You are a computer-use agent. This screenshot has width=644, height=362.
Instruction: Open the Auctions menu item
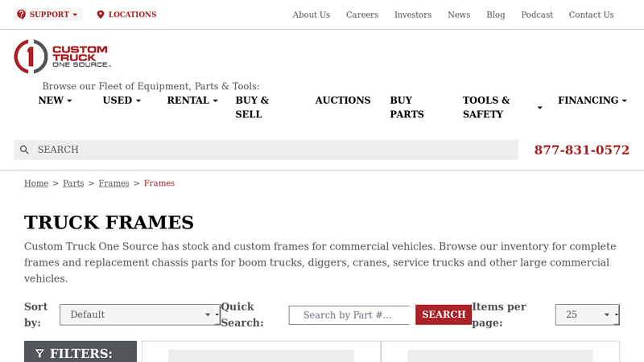343,100
